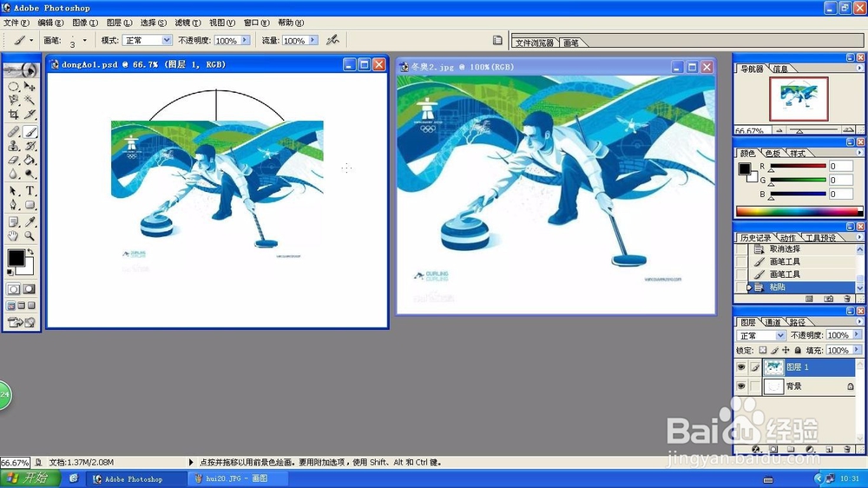The height and width of the screenshot is (488, 868).
Task: Switch to the 路径 tab
Action: coord(797,322)
